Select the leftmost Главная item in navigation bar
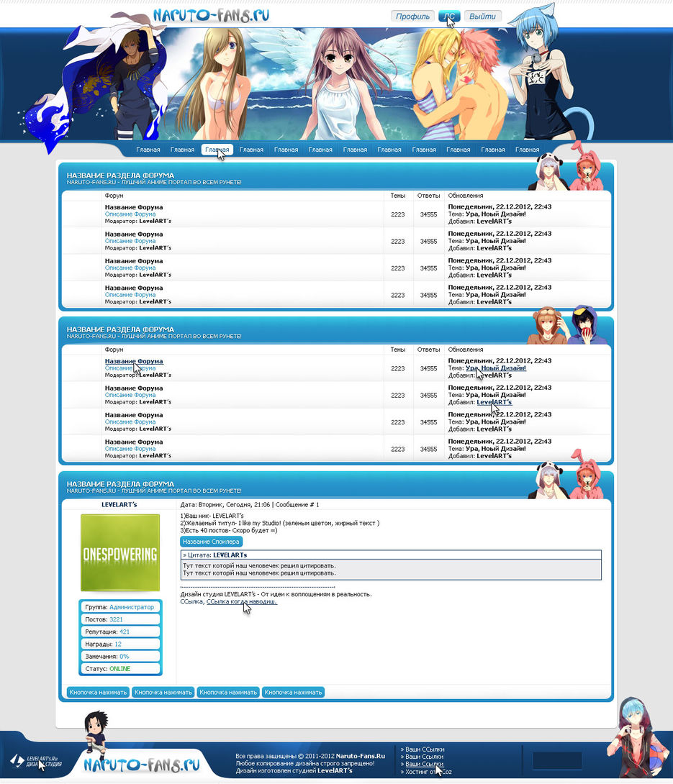This screenshot has width=673, height=784. coord(148,150)
